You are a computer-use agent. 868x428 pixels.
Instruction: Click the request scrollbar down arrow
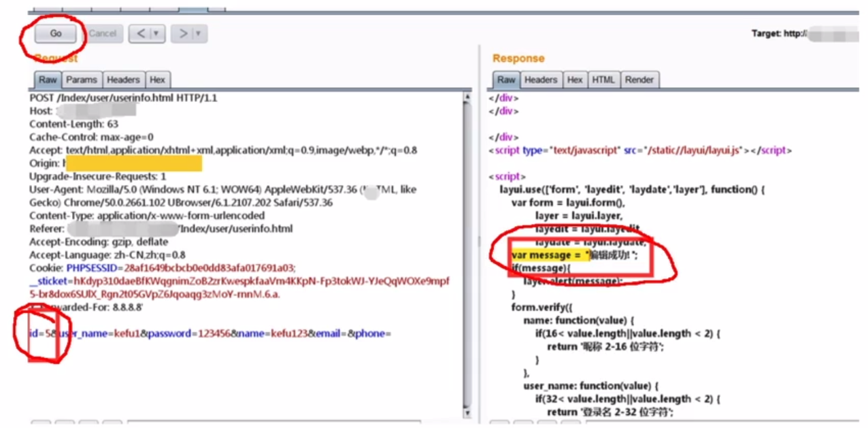(x=467, y=413)
